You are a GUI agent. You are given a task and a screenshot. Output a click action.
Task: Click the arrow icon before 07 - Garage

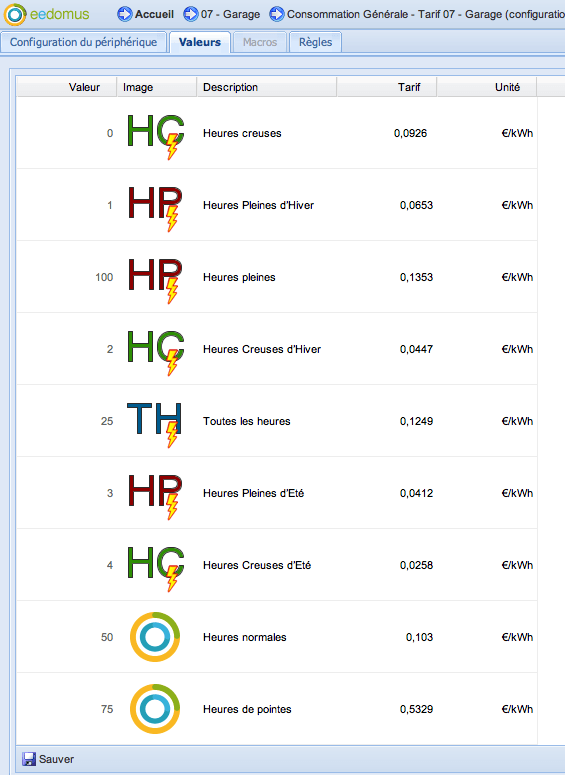[190, 14]
